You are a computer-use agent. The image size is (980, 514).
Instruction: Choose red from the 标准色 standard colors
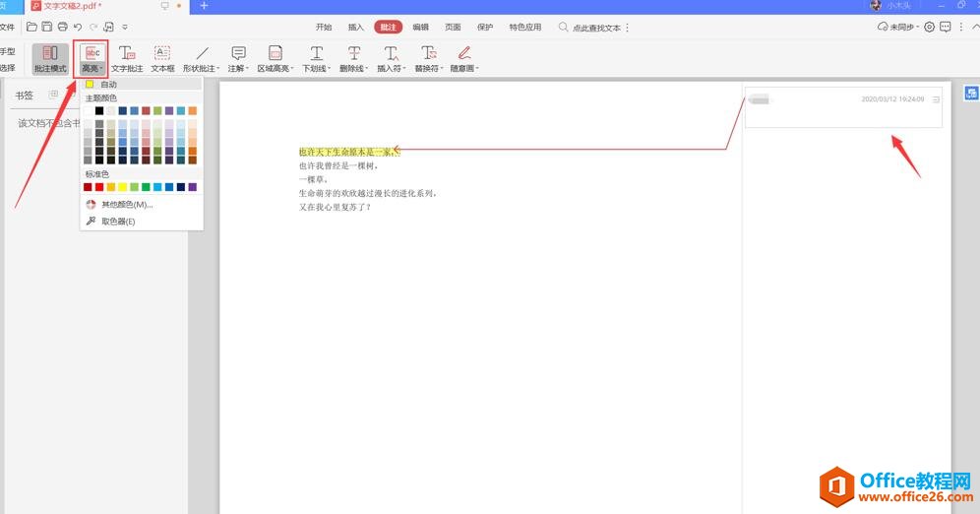click(x=99, y=187)
